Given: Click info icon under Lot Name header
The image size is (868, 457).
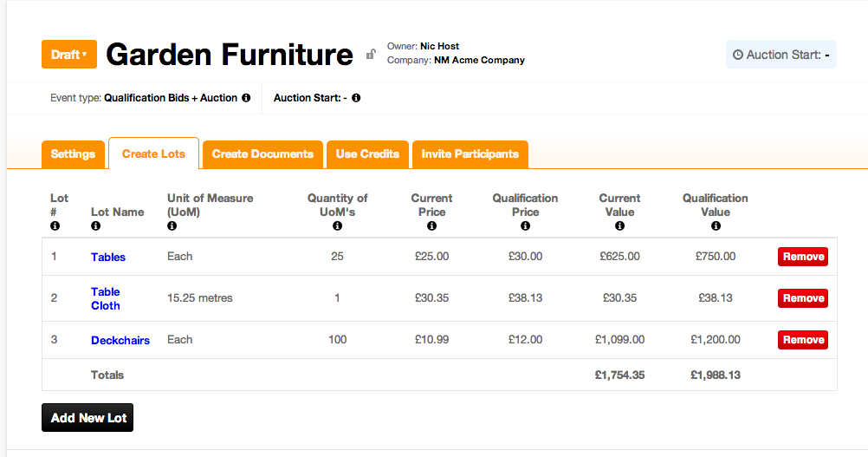Looking at the screenshot, I should click(x=95, y=226).
